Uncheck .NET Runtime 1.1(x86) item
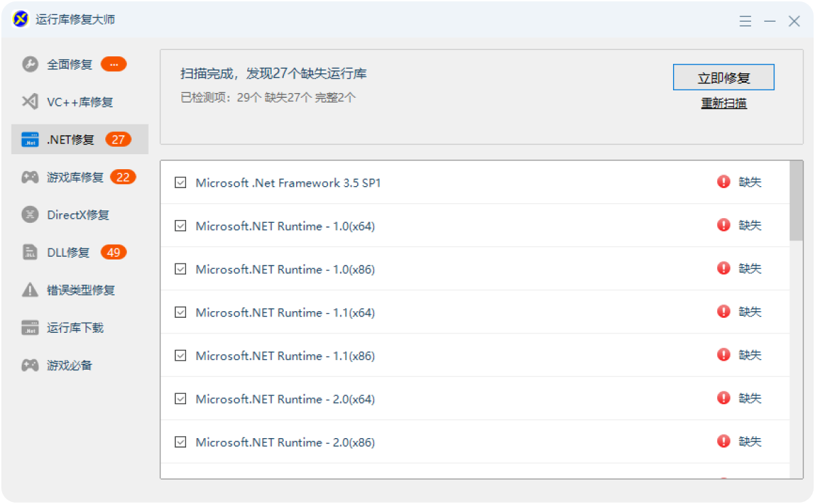Screen dimensions: 815x504 pyautogui.click(x=181, y=356)
